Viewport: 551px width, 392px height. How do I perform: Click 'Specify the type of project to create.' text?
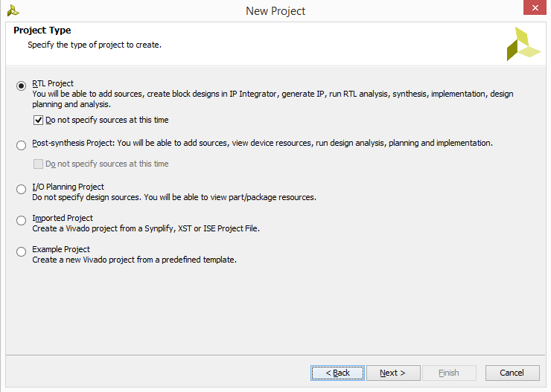[x=95, y=45]
